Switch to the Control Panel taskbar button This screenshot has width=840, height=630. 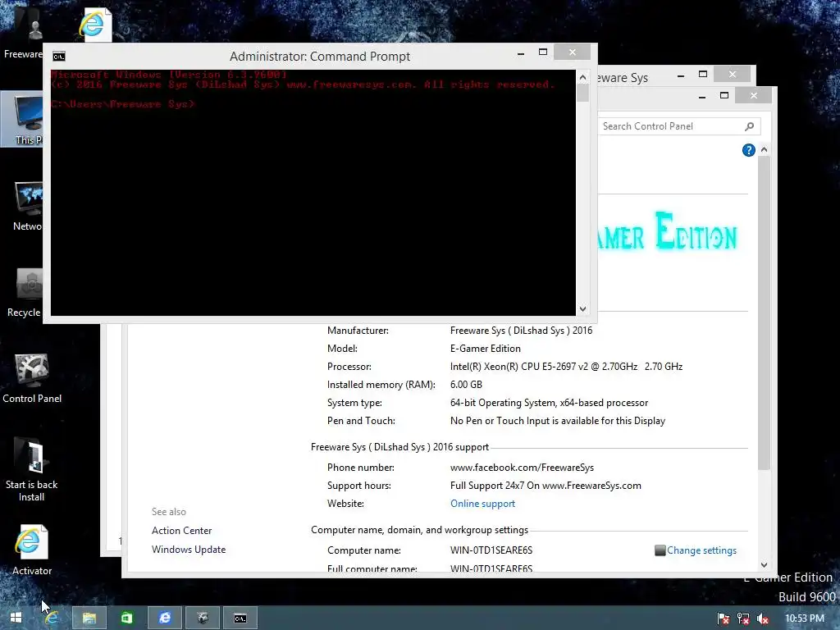tap(202, 618)
